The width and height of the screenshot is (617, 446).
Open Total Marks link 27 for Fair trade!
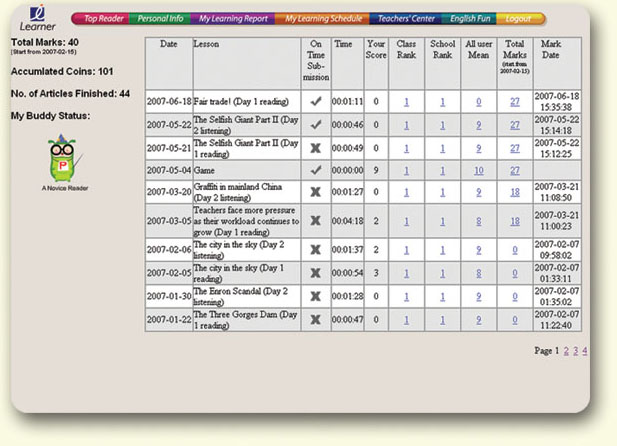pos(514,101)
